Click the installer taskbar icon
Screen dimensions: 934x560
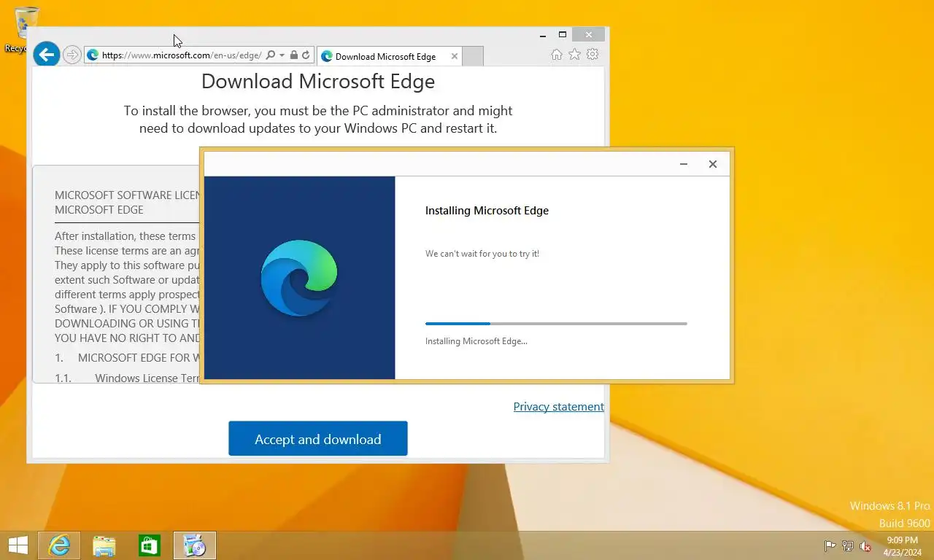click(195, 545)
